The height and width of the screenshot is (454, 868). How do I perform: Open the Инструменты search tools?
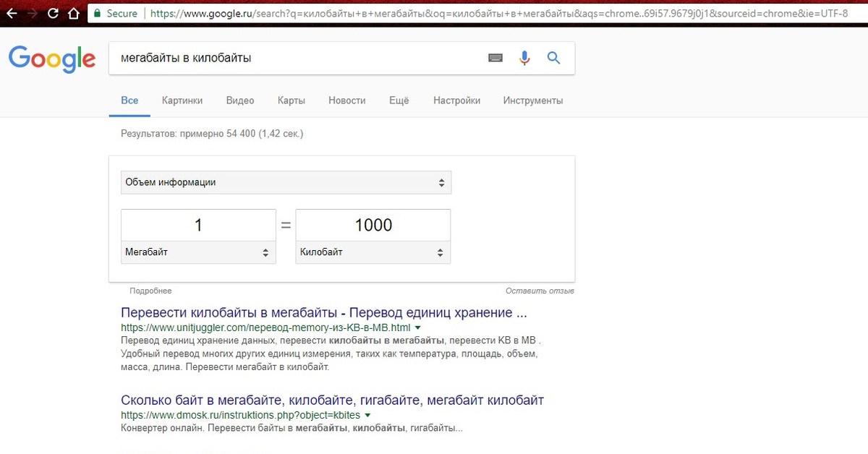(533, 100)
